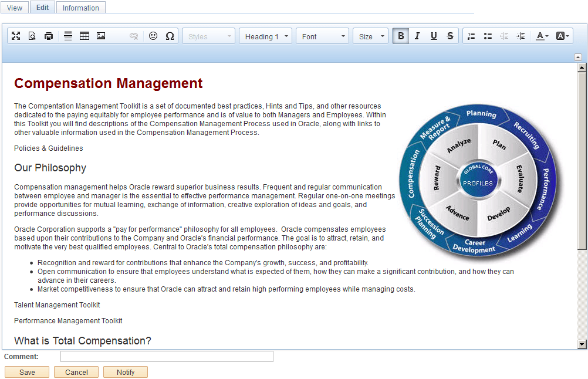This screenshot has width=588, height=379.
Task: Insert a numbered list
Action: tap(471, 36)
